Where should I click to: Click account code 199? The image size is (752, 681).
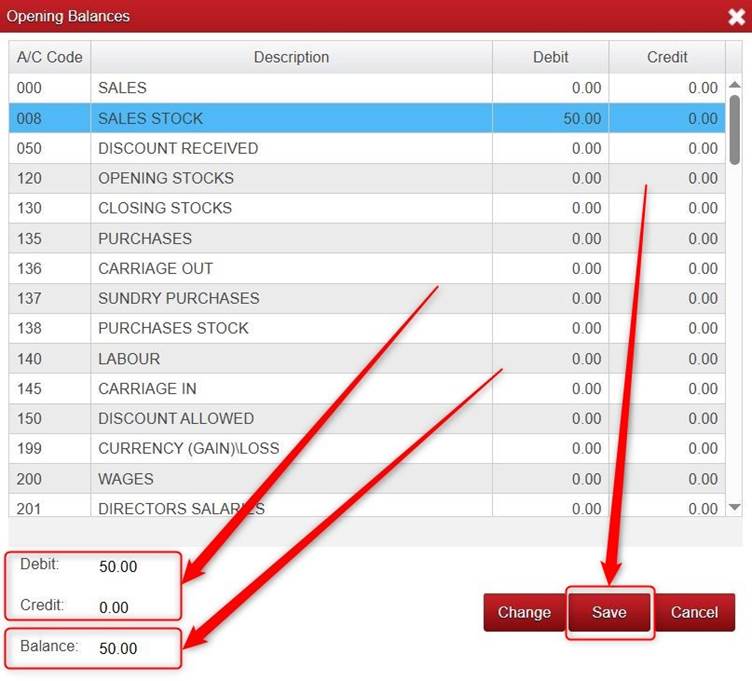29,449
